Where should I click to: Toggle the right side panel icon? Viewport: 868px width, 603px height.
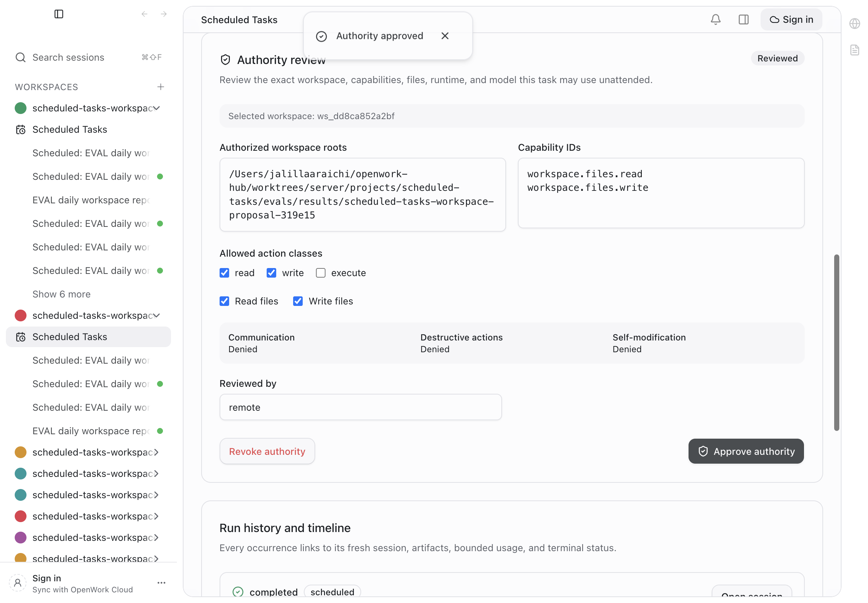pyautogui.click(x=743, y=19)
